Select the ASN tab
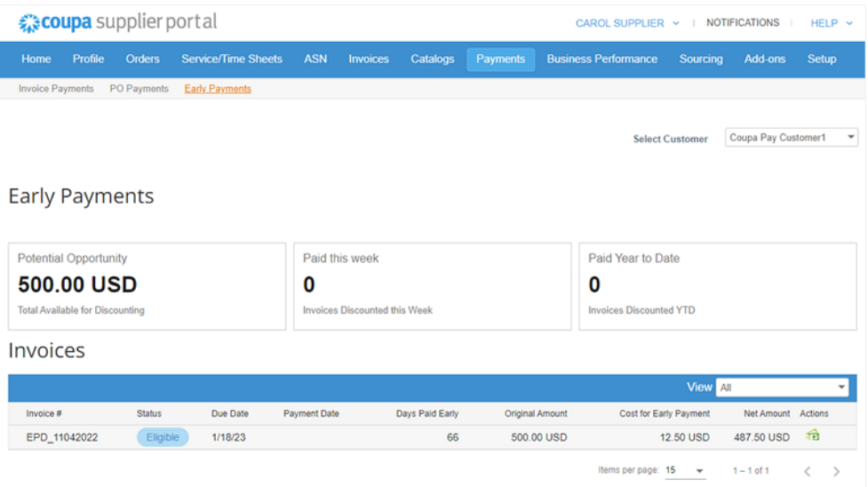Viewport: 868px width, 487px height. coord(315,59)
